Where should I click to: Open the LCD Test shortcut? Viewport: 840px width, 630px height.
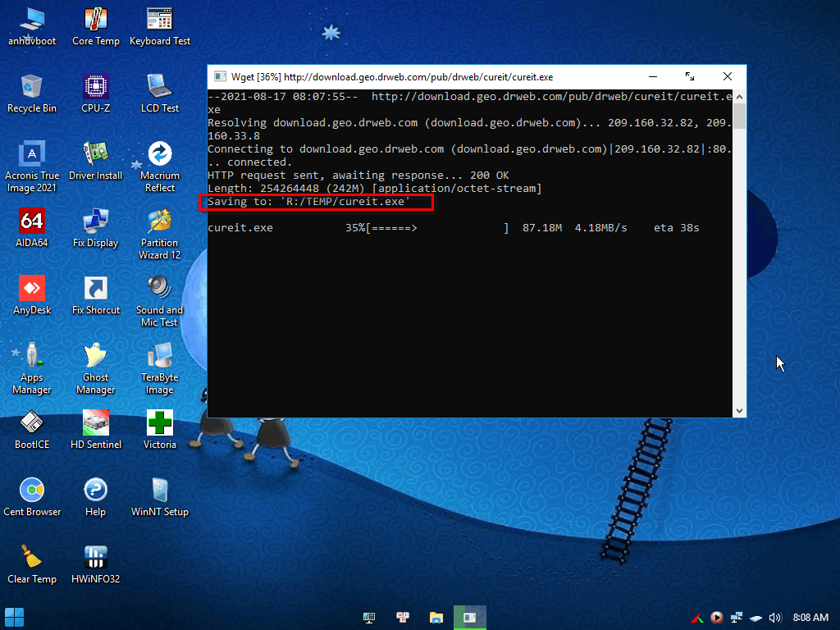pos(160,94)
